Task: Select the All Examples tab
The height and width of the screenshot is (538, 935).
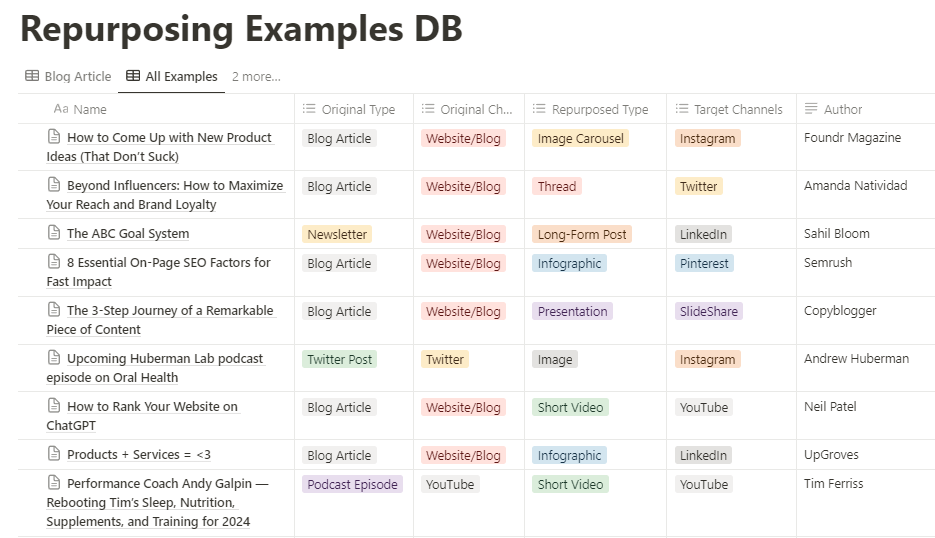Action: pyautogui.click(x=181, y=76)
